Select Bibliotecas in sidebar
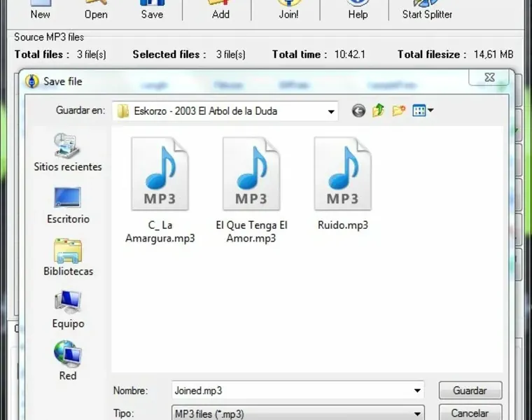 [x=68, y=258]
